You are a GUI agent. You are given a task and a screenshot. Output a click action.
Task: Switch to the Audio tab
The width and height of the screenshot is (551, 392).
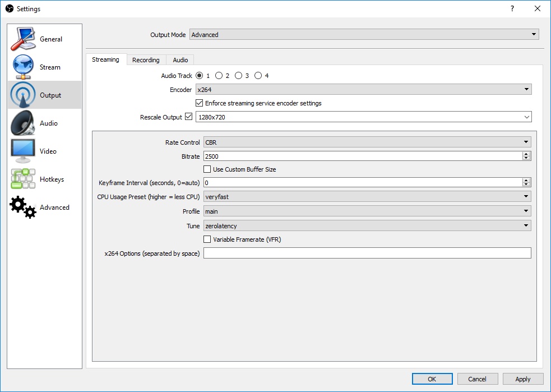pyautogui.click(x=180, y=60)
